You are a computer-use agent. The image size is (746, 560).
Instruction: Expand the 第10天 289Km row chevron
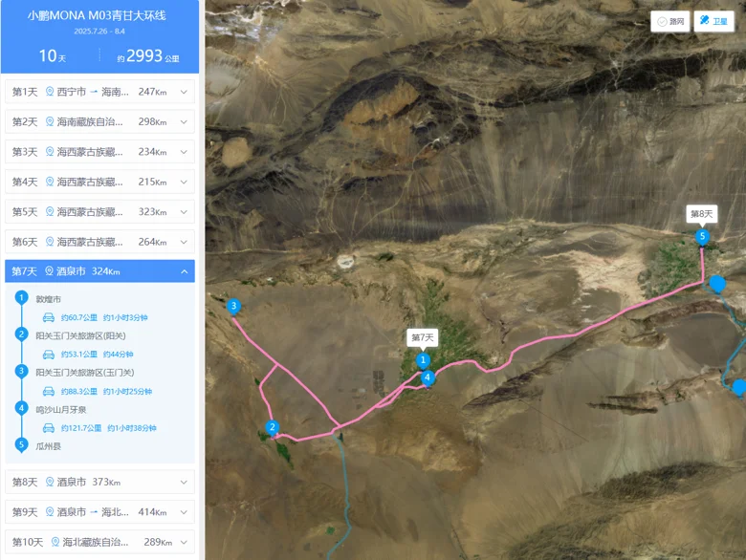[184, 543]
